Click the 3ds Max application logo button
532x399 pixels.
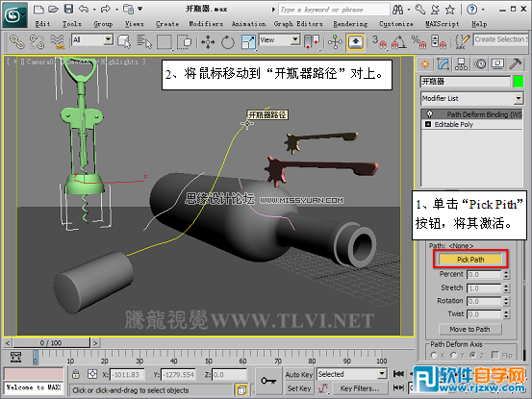[14, 15]
